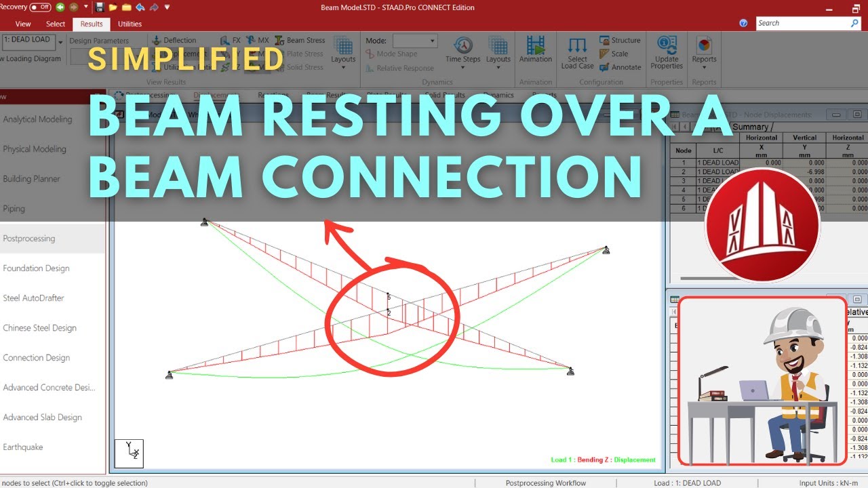This screenshot has width=868, height=488.
Task: Open the Utilities ribbon tab
Action: pos(130,24)
